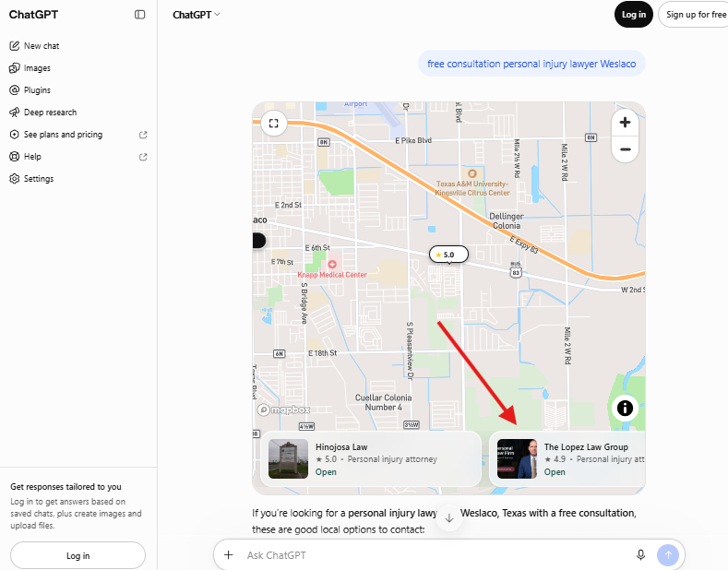Image resolution: width=728 pixels, height=570 pixels.
Task: Collapse the sidebar with the panel icon
Action: coord(139,15)
